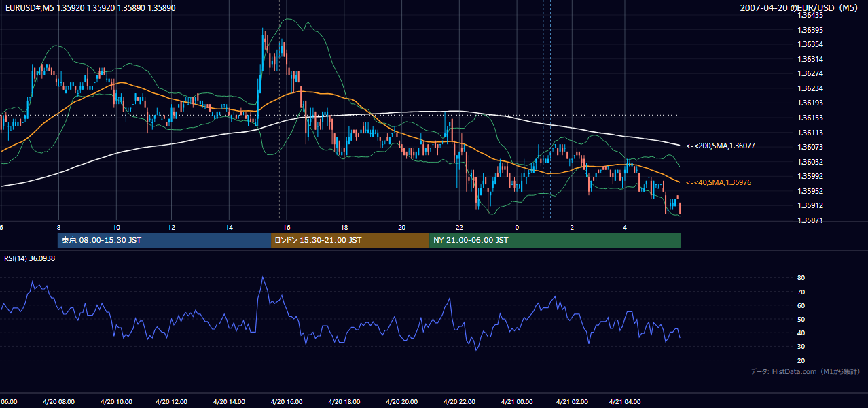This screenshot has width=868, height=408.
Task: Click the 4/20 14:00 date label
Action: (228, 401)
